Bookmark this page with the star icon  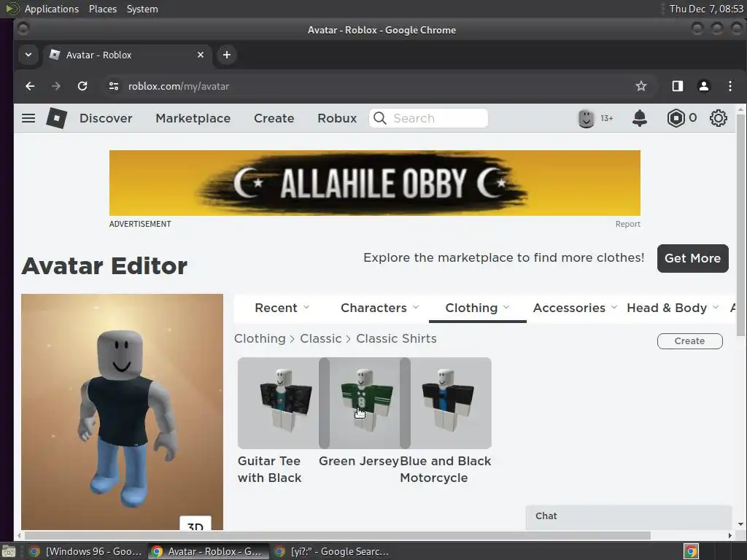(640, 86)
